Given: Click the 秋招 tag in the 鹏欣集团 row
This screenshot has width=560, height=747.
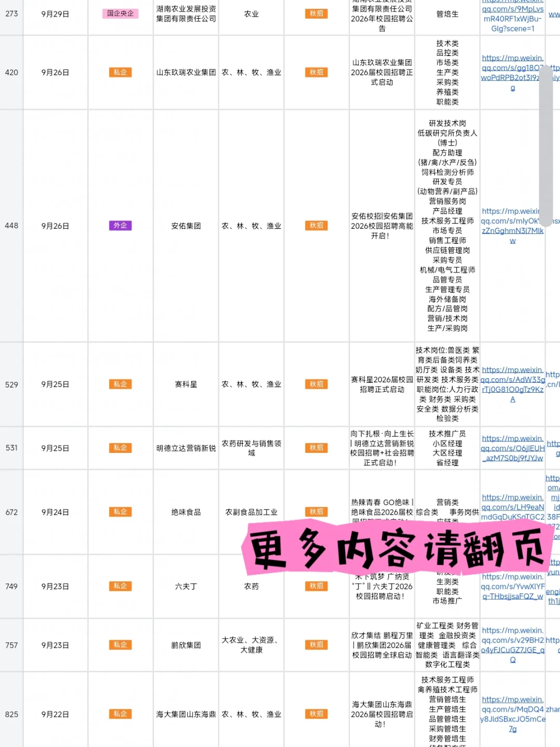Looking at the screenshot, I should [x=316, y=644].
